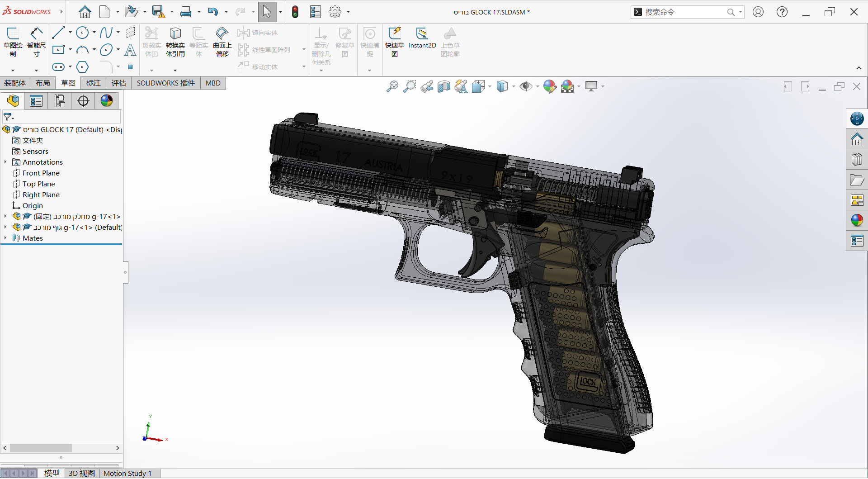Click Section View icon
Screen dimensions: 868x479
pyautogui.click(x=444, y=86)
